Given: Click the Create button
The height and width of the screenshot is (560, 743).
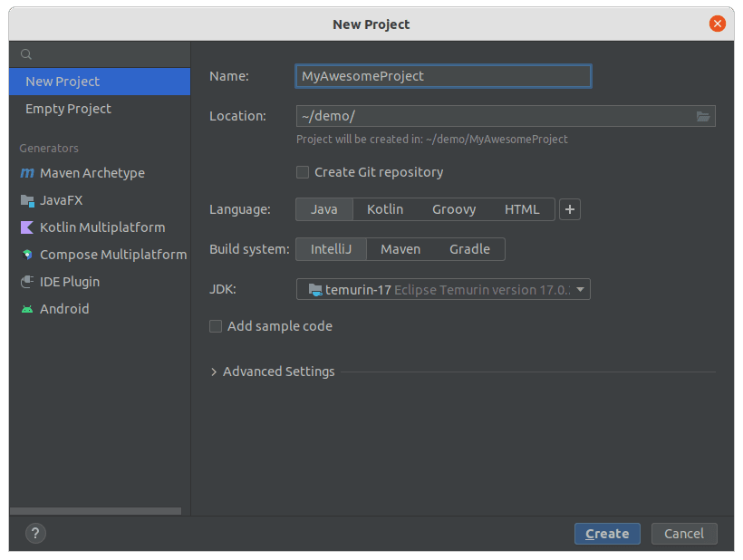Looking at the screenshot, I should pyautogui.click(x=607, y=534).
